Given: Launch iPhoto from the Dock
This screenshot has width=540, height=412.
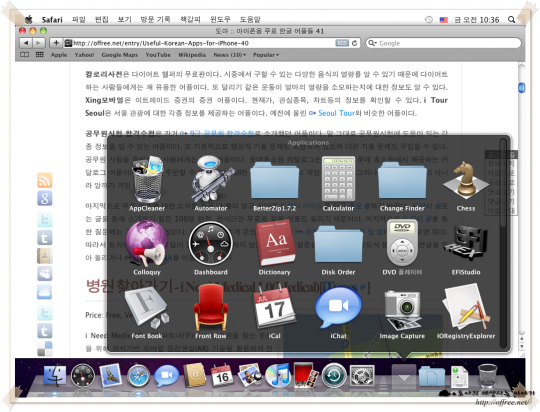Looking at the screenshot, I should (x=250, y=375).
